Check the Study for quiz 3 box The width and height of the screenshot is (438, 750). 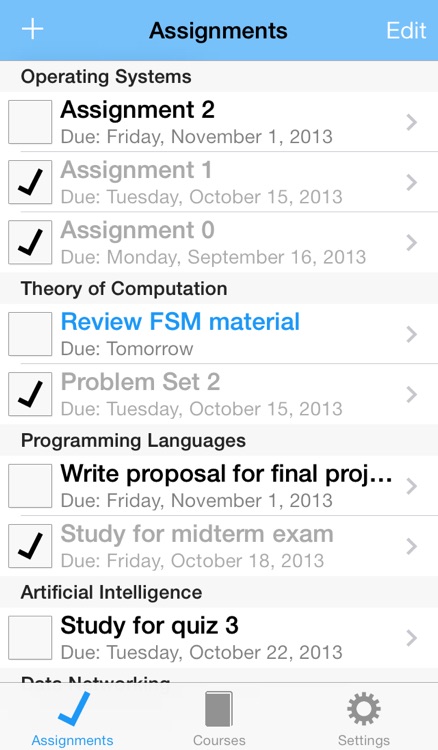point(30,638)
